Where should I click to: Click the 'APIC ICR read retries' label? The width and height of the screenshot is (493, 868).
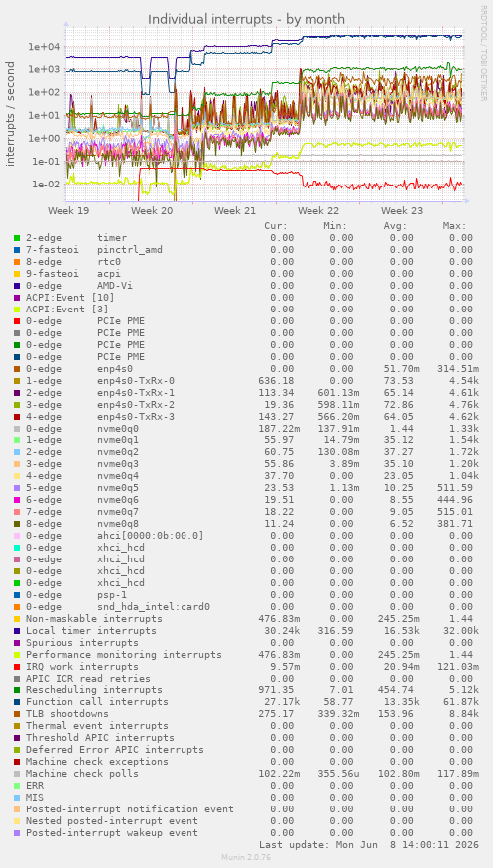coord(88,679)
